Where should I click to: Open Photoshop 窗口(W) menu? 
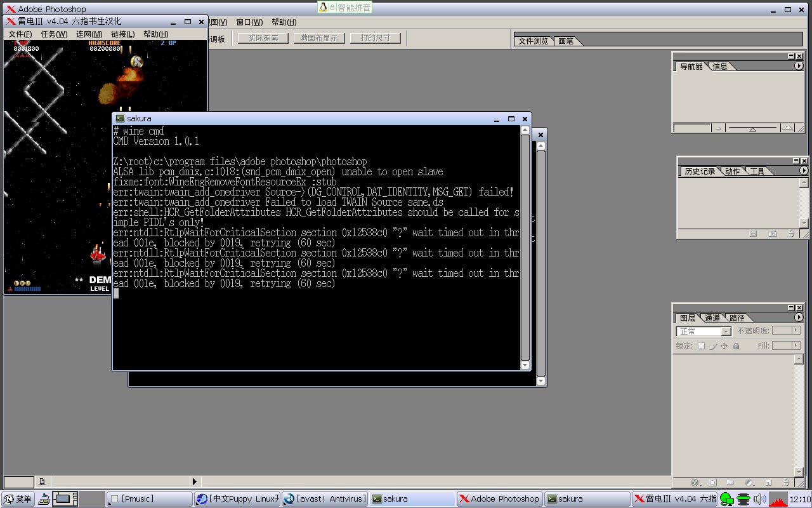(249, 22)
